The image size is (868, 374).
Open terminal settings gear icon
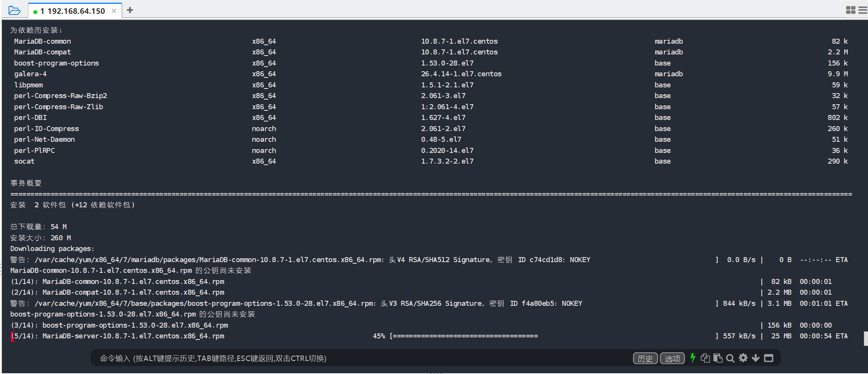[x=743, y=358]
